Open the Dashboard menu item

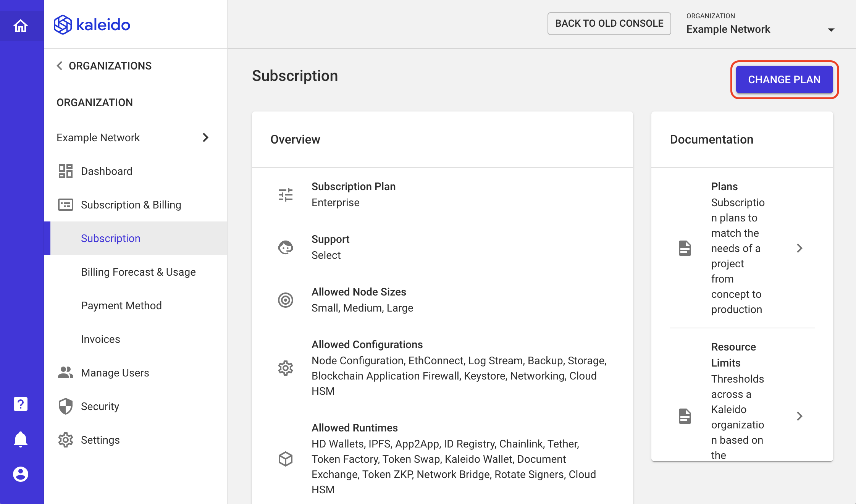136,171
